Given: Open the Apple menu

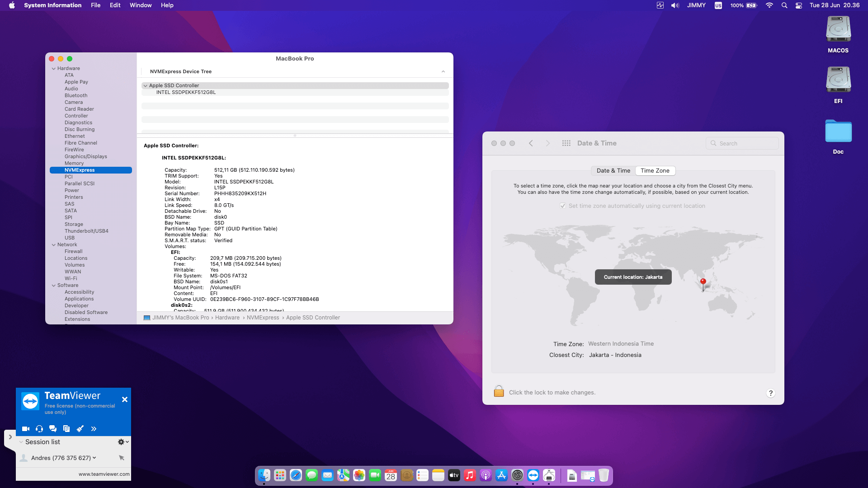Looking at the screenshot, I should [x=12, y=5].
